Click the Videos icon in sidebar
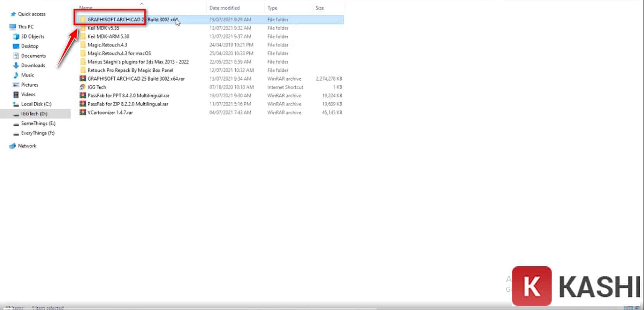This screenshot has width=644, height=310. pyautogui.click(x=16, y=95)
